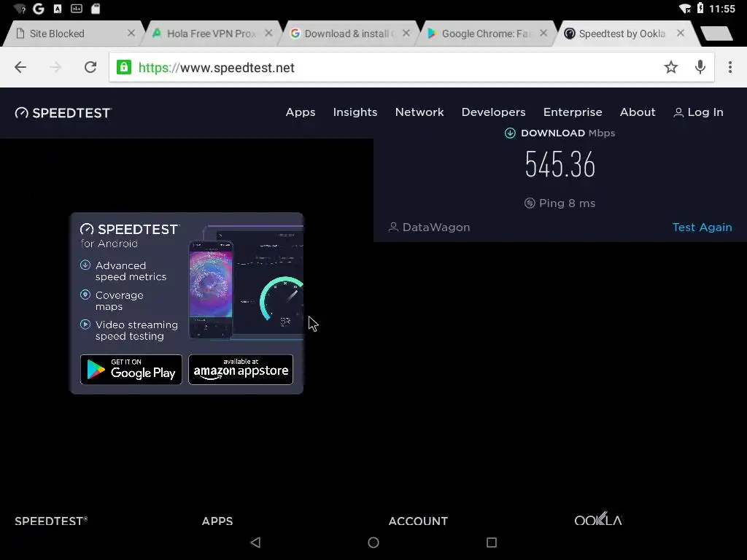Tap Android home circle button

pyautogui.click(x=373, y=542)
